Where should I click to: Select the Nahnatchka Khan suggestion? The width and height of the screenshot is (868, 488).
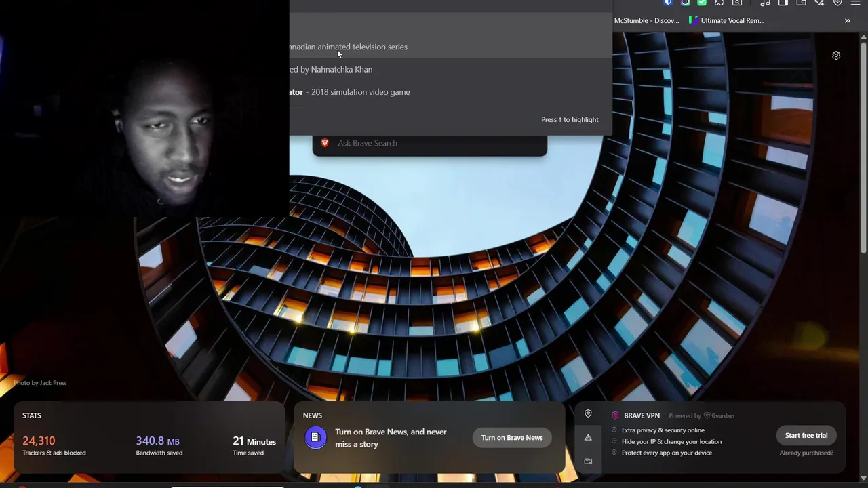(450, 69)
